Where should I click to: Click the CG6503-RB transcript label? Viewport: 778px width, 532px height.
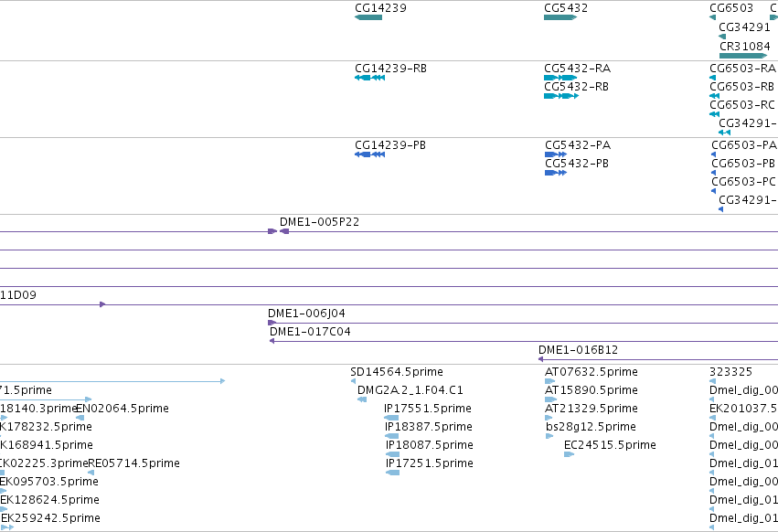coord(741,86)
